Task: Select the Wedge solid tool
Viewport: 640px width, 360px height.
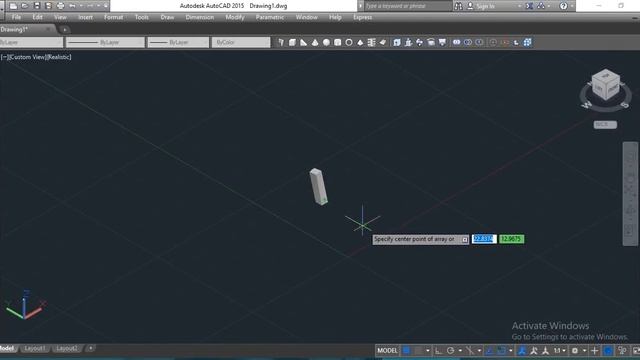Action: (304, 42)
